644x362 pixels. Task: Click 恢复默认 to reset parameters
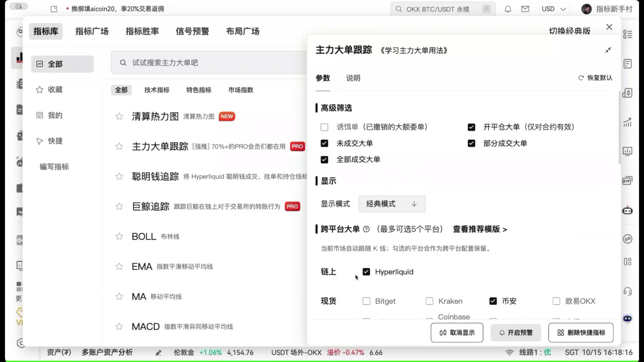(x=596, y=78)
